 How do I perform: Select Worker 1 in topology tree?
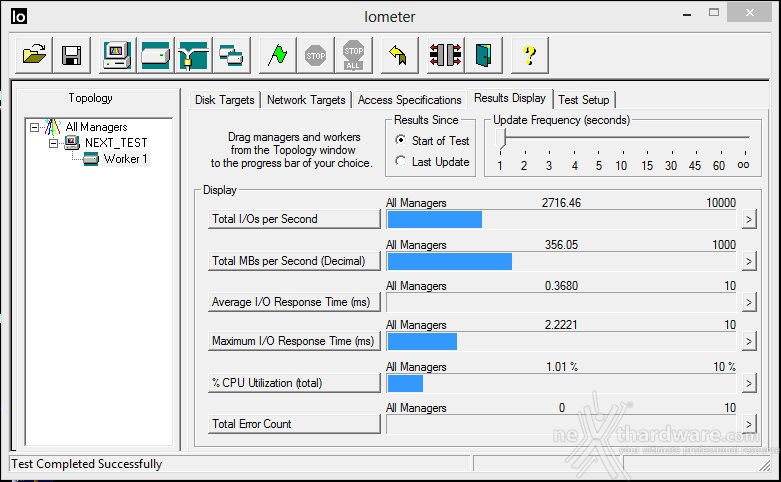[x=126, y=159]
